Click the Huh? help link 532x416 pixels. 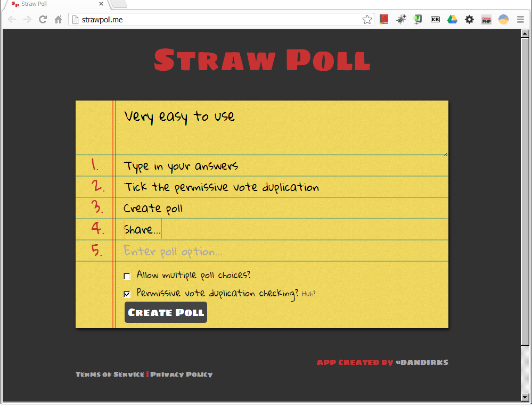point(309,293)
